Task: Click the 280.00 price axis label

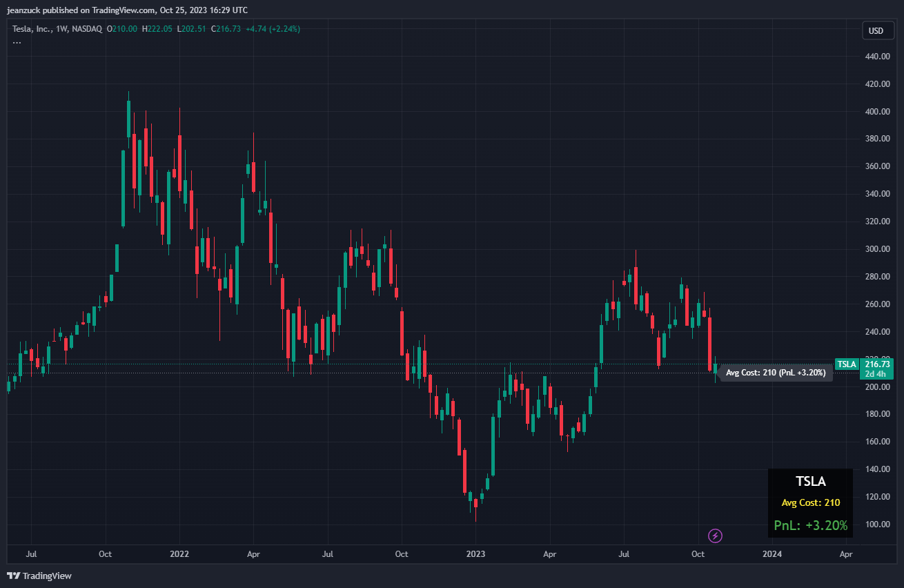Action: click(877, 277)
